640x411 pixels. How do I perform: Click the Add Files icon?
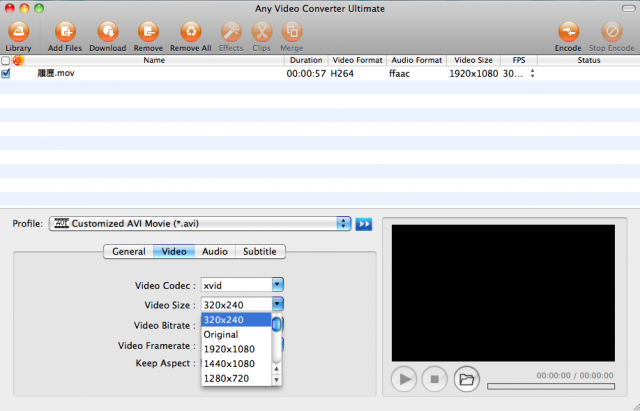(65, 32)
